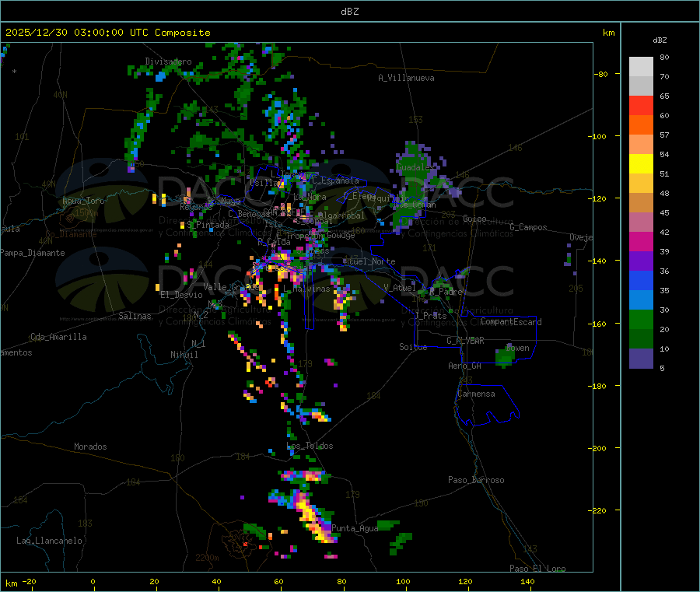
Task: Pick the blue 35-36 dBZ swatch
Action: coord(641,280)
